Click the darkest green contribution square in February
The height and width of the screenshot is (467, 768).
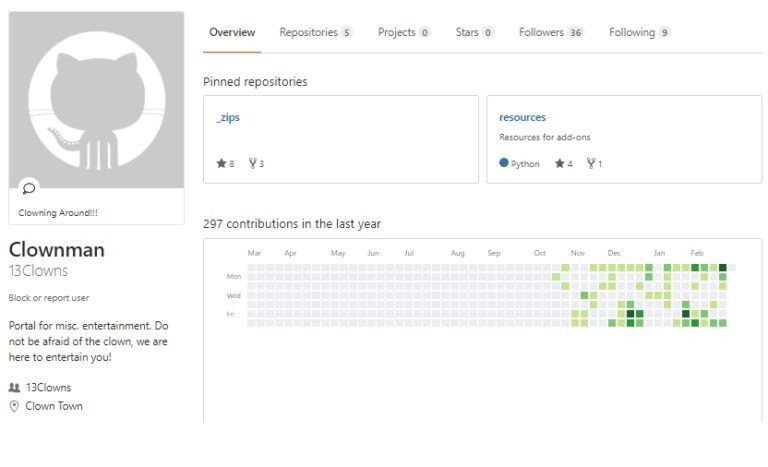(723, 267)
